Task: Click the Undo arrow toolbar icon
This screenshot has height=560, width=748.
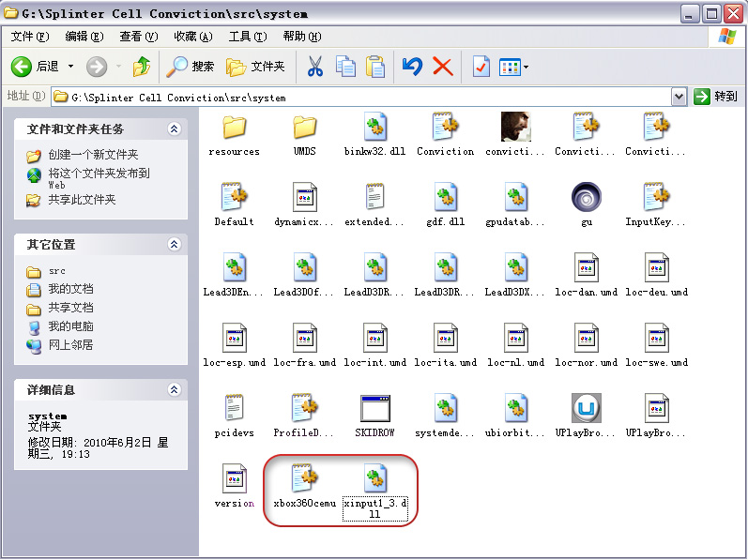Action: (x=412, y=67)
